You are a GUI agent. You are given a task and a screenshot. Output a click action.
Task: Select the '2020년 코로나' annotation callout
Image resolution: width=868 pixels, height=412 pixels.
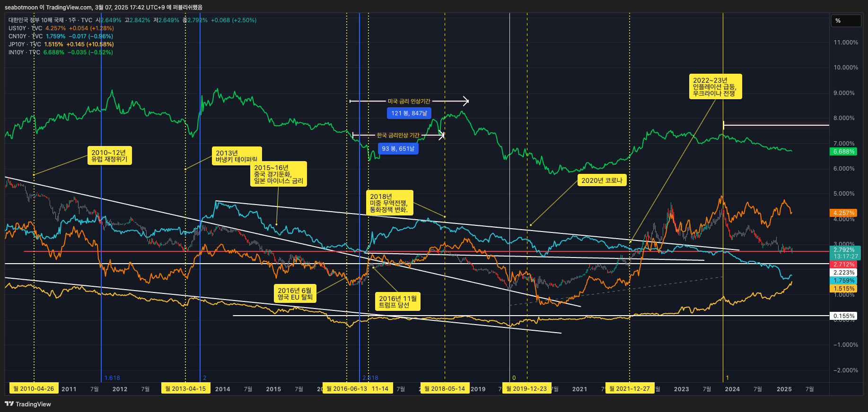click(x=602, y=180)
